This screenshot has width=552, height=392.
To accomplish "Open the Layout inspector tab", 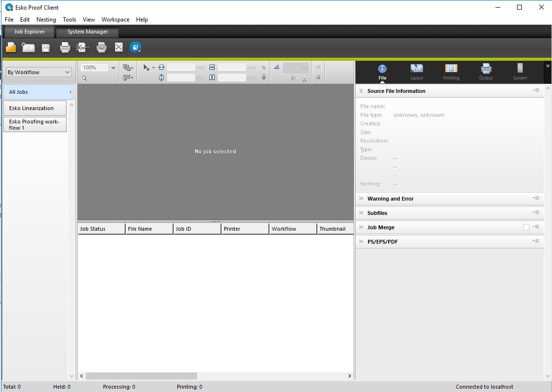I will tap(417, 72).
